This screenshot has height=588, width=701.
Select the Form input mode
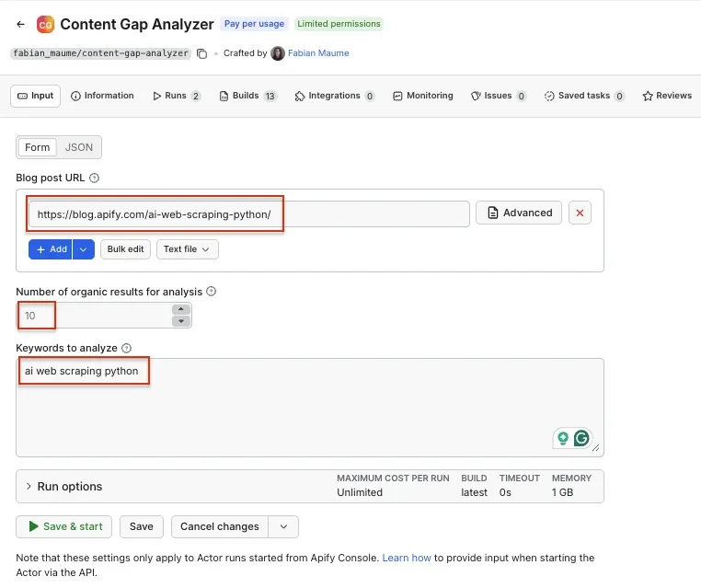[x=37, y=147]
